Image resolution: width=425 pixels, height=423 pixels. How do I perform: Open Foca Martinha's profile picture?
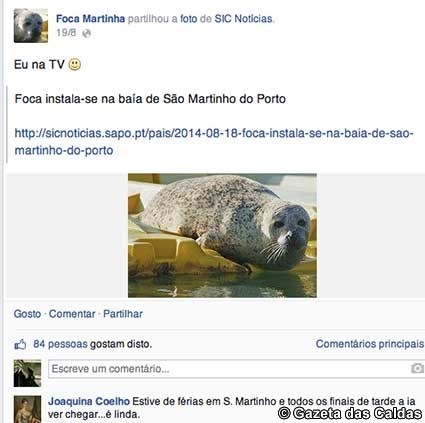click(x=31, y=26)
